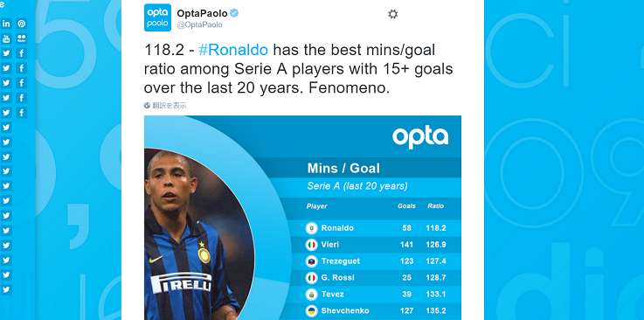Click the topmost Facebook icon in sidebar
This screenshot has width=644, height=320.
tap(21, 53)
